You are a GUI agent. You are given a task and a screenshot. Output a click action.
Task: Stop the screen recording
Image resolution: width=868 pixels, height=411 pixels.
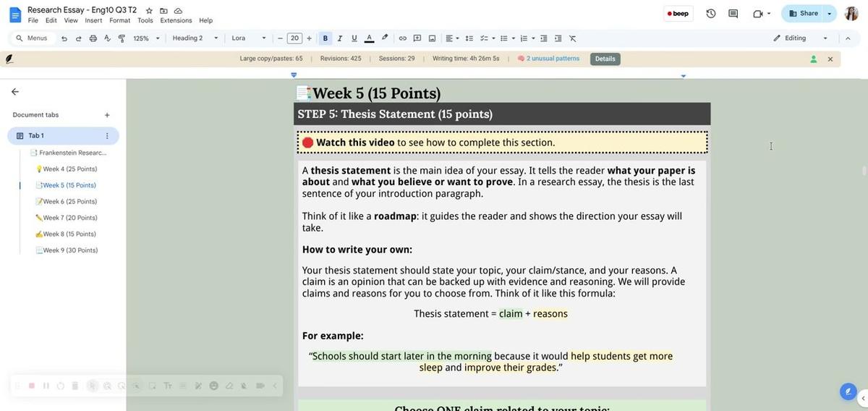coord(32,386)
